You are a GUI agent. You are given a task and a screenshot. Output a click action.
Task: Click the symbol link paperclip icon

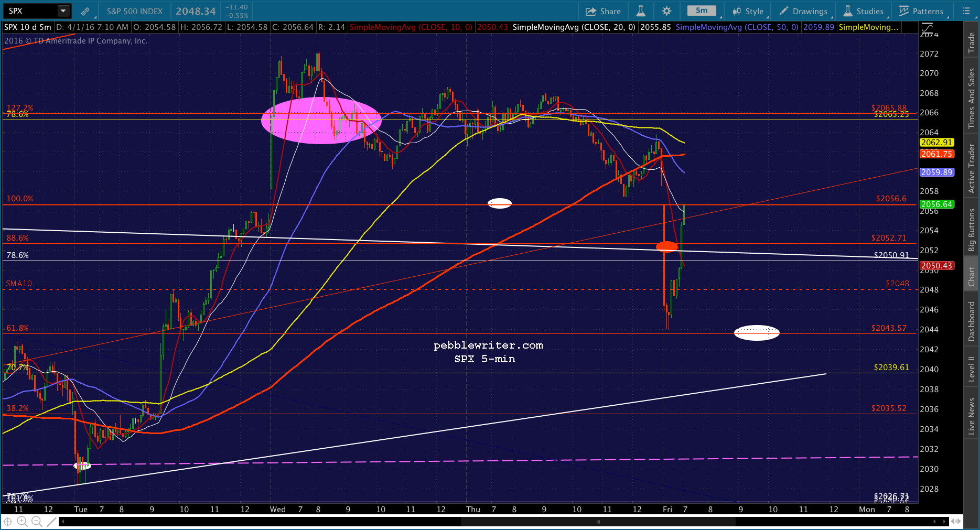pos(85,11)
